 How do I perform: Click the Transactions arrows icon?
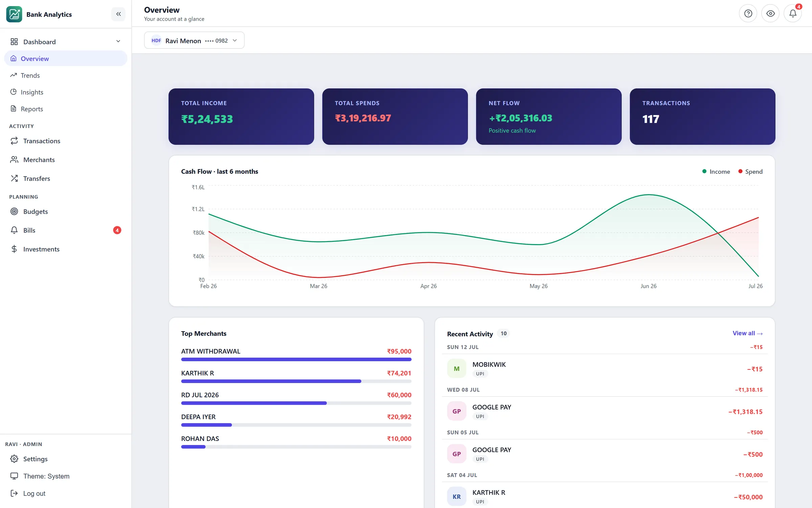click(14, 141)
